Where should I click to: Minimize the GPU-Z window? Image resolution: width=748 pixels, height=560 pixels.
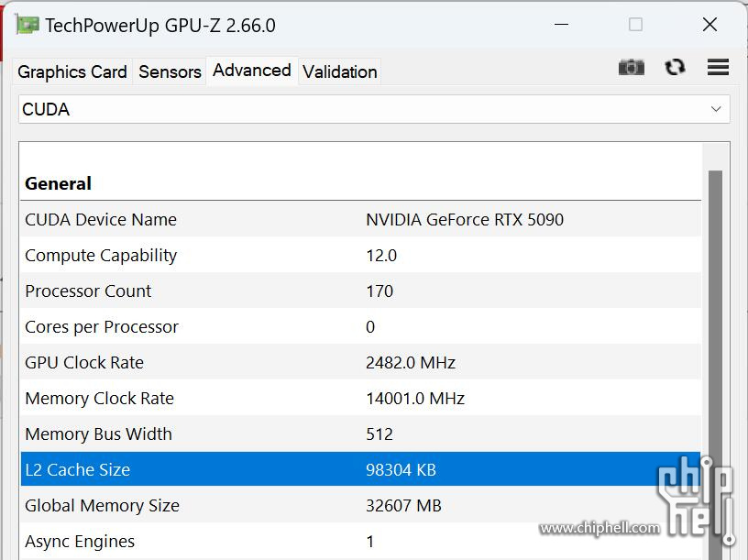tap(562, 25)
